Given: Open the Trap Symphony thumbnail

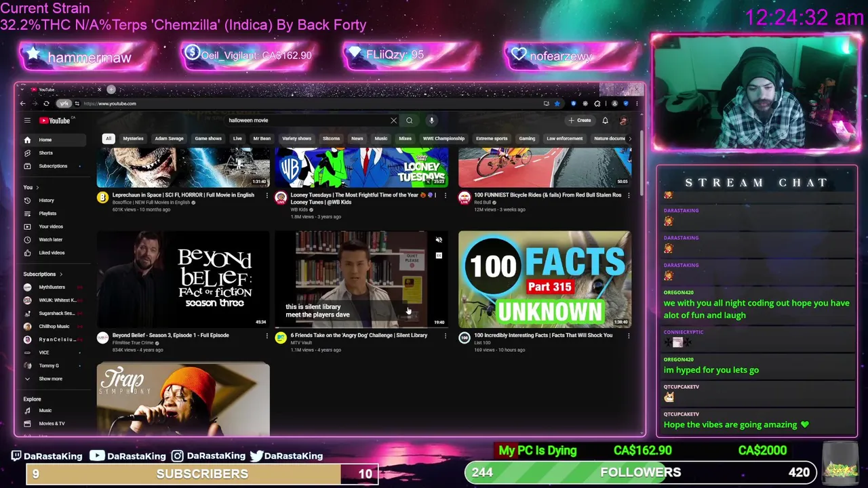Looking at the screenshot, I should coord(183,399).
